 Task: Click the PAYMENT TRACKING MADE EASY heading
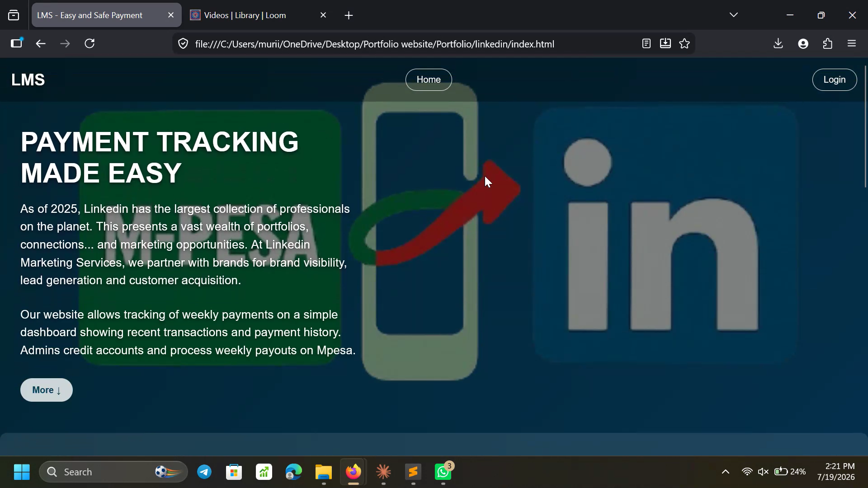click(x=160, y=158)
